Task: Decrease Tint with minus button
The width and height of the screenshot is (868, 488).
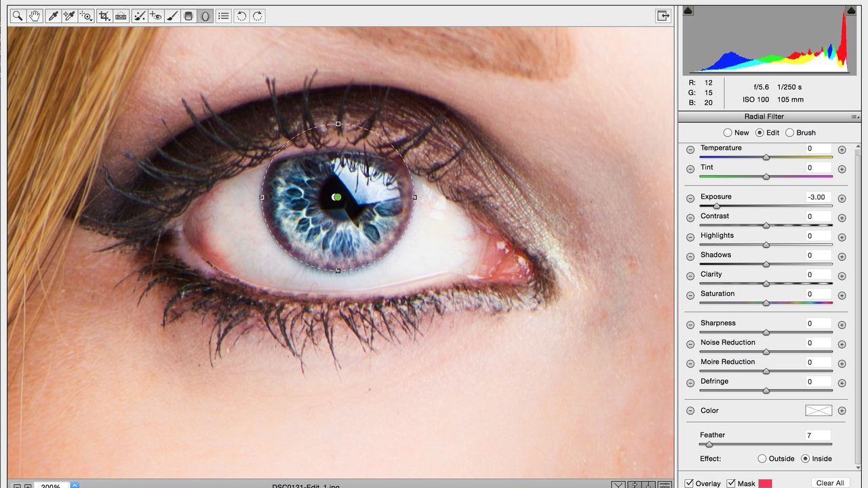Action: 690,169
